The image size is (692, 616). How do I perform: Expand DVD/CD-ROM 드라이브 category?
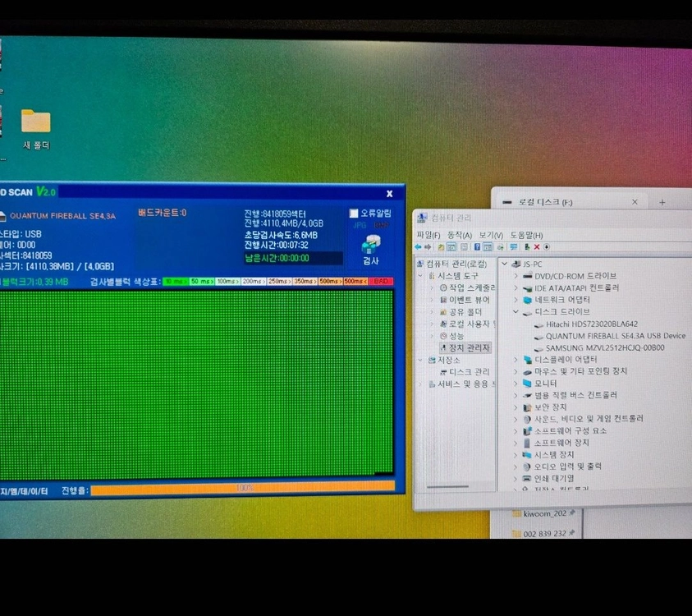(516, 276)
